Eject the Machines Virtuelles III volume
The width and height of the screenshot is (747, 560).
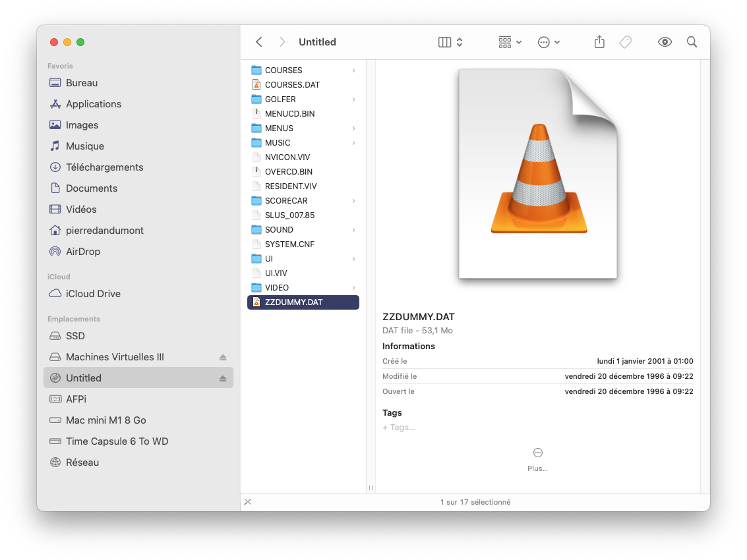(222, 357)
